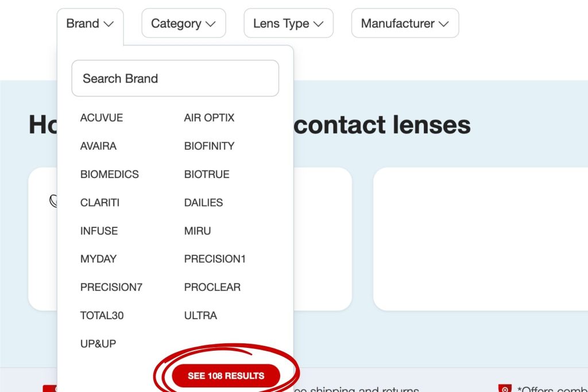This screenshot has width=588, height=392.
Task: Select the PROCLEAR brand filter
Action: (x=212, y=287)
